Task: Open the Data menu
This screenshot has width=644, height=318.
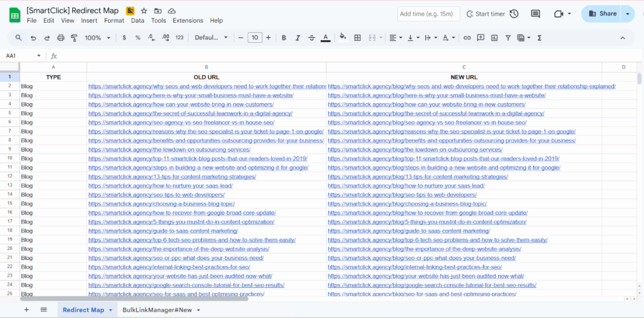Action: point(138,21)
